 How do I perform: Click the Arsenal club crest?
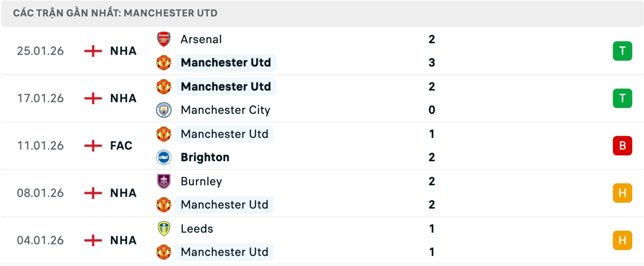[x=163, y=39]
